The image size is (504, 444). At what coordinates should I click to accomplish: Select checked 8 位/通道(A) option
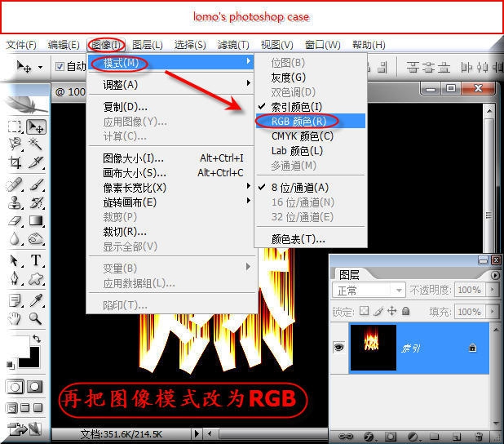[311, 187]
